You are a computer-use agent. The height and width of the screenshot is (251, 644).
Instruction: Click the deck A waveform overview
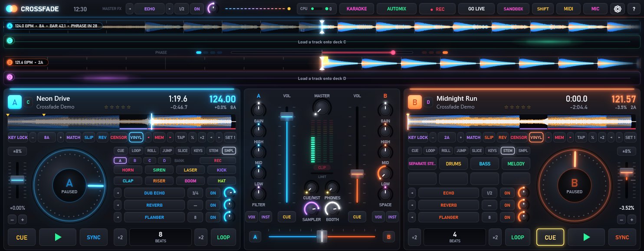point(122,122)
